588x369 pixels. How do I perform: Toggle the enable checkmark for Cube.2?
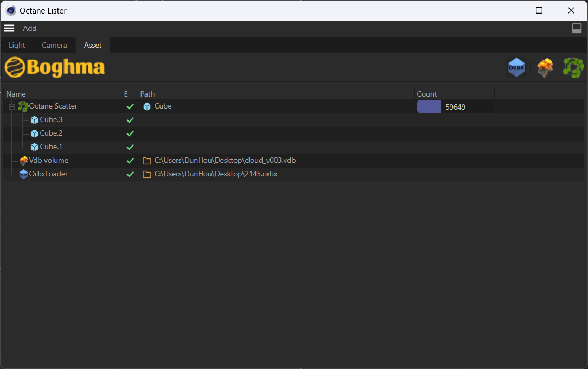click(130, 133)
